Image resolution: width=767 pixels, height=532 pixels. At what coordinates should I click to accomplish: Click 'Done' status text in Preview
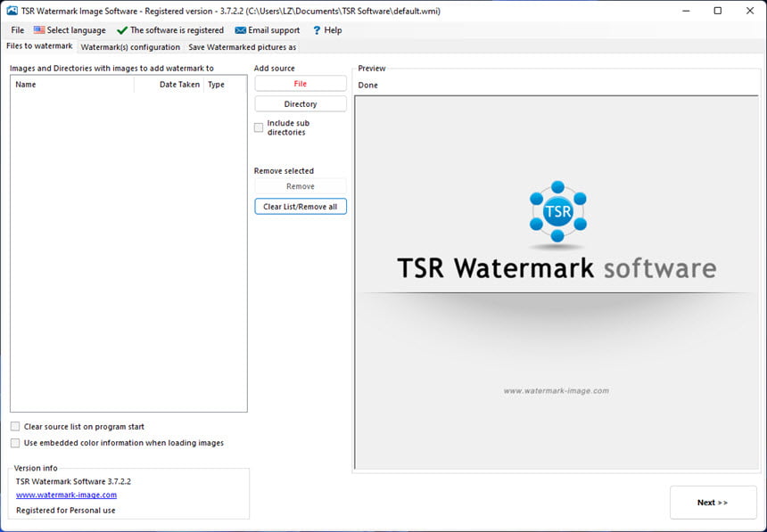coord(367,85)
